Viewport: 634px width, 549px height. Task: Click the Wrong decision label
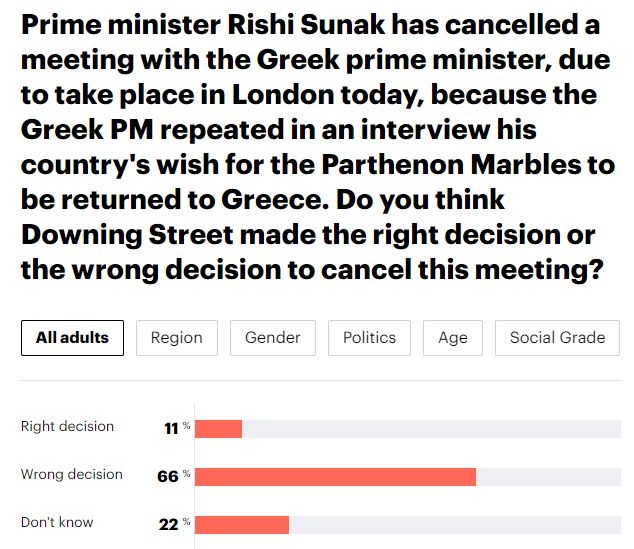71,474
